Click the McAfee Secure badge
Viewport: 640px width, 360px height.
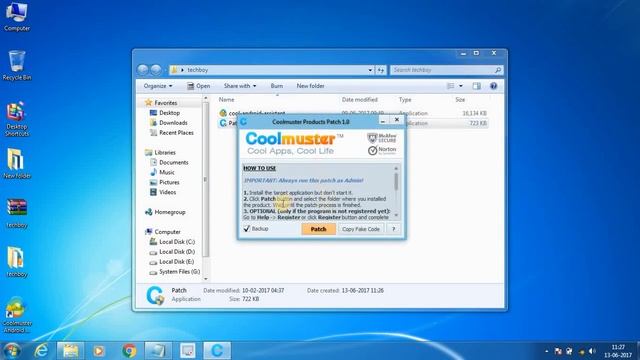[x=382, y=138]
